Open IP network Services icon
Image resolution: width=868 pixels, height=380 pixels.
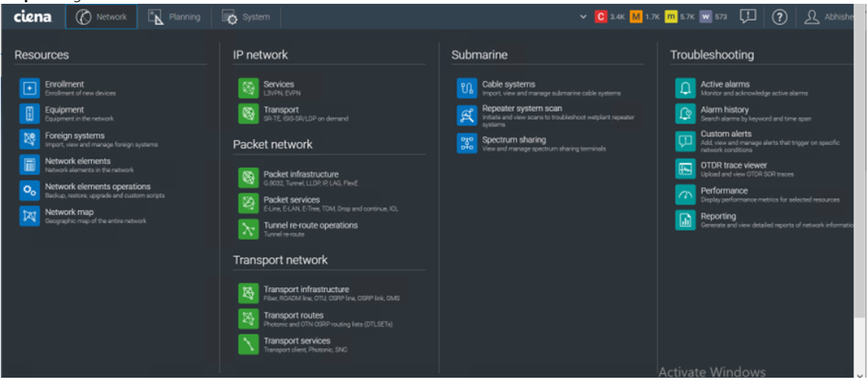click(x=248, y=88)
